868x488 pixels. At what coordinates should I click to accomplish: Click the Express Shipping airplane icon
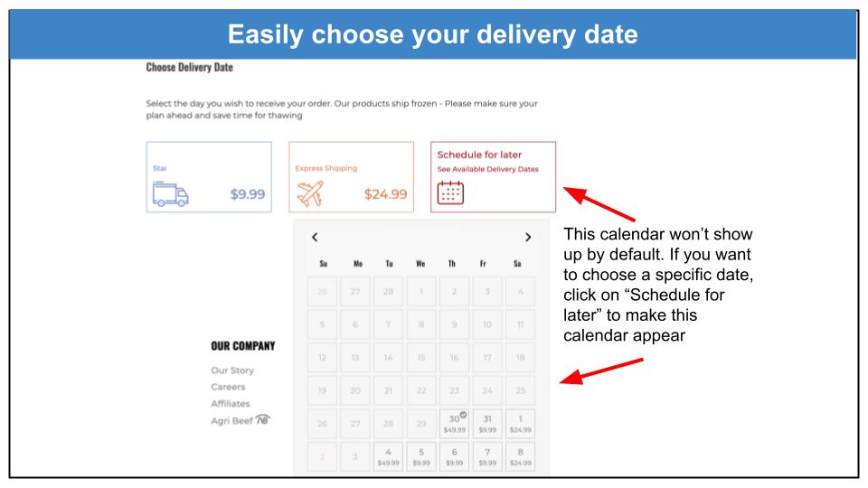point(310,193)
